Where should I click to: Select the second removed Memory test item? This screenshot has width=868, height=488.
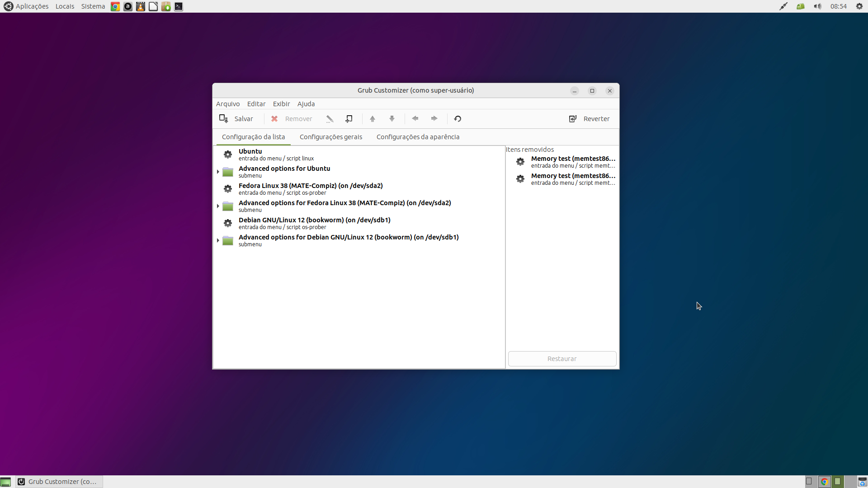click(562, 179)
